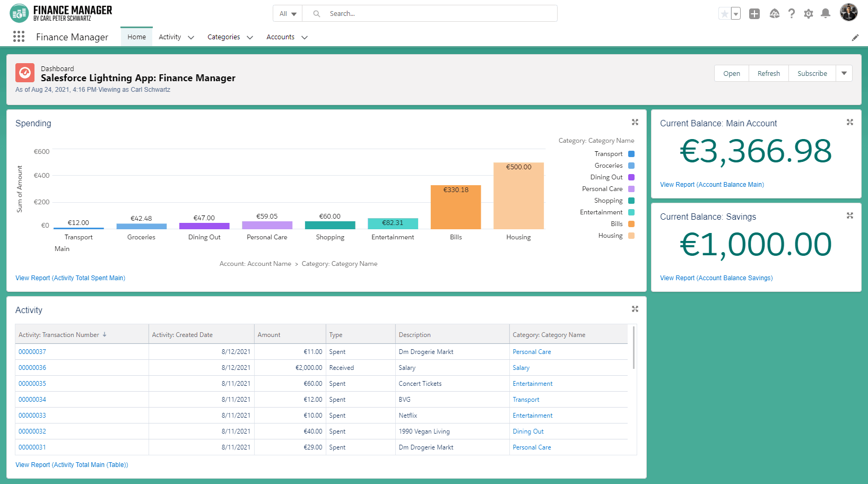This screenshot has height=484, width=868.
Task: Open View Report Account Balance Savings
Action: point(716,278)
